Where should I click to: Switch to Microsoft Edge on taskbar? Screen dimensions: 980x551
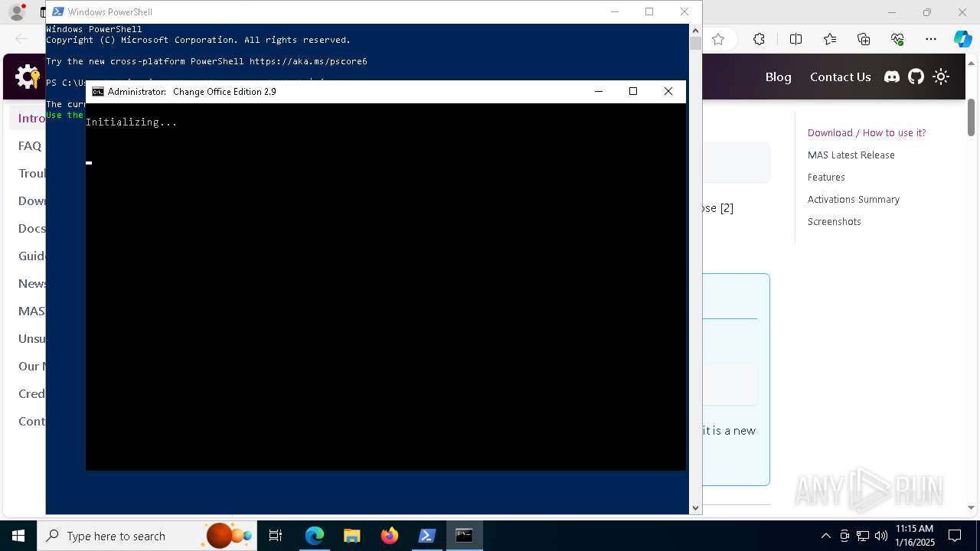315,536
